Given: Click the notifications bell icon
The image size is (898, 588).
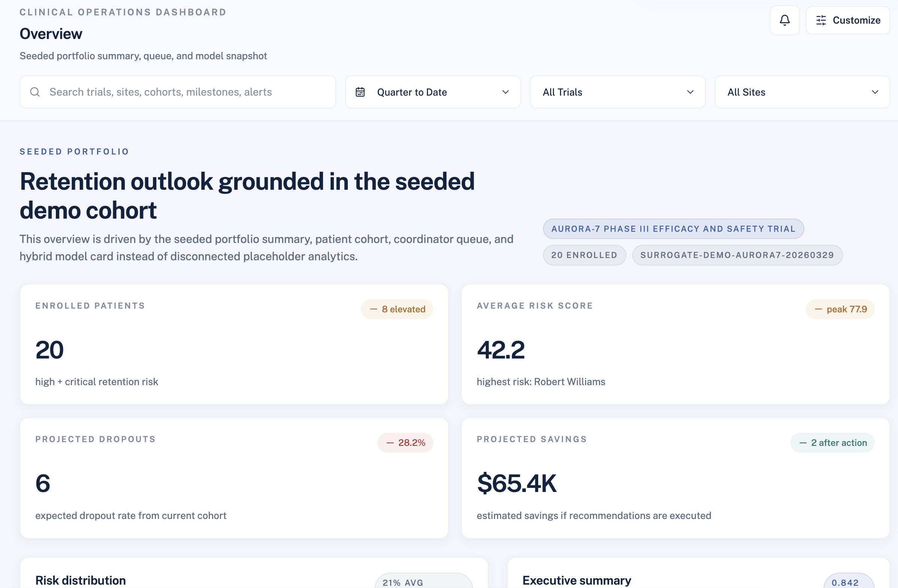Looking at the screenshot, I should (784, 20).
